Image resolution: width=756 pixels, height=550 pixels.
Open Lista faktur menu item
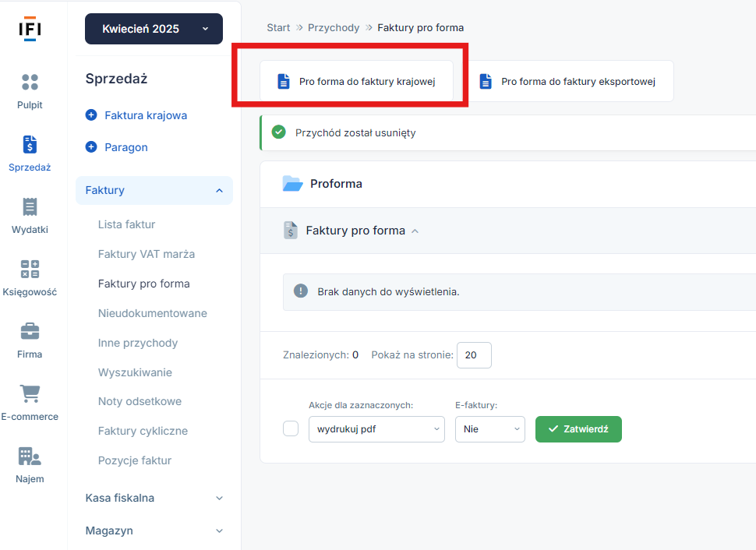[127, 224]
